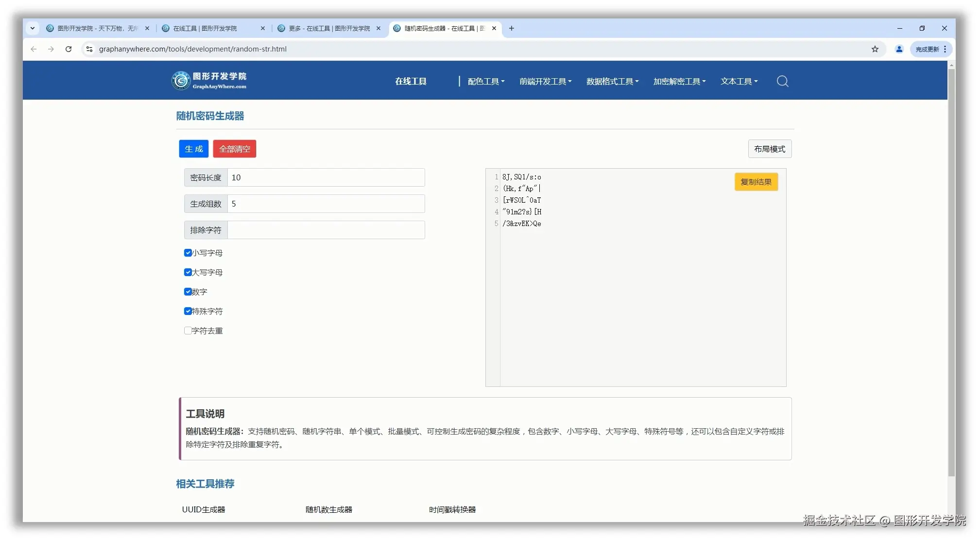Click the site information icon beside URL
980x541 pixels.
coord(89,49)
